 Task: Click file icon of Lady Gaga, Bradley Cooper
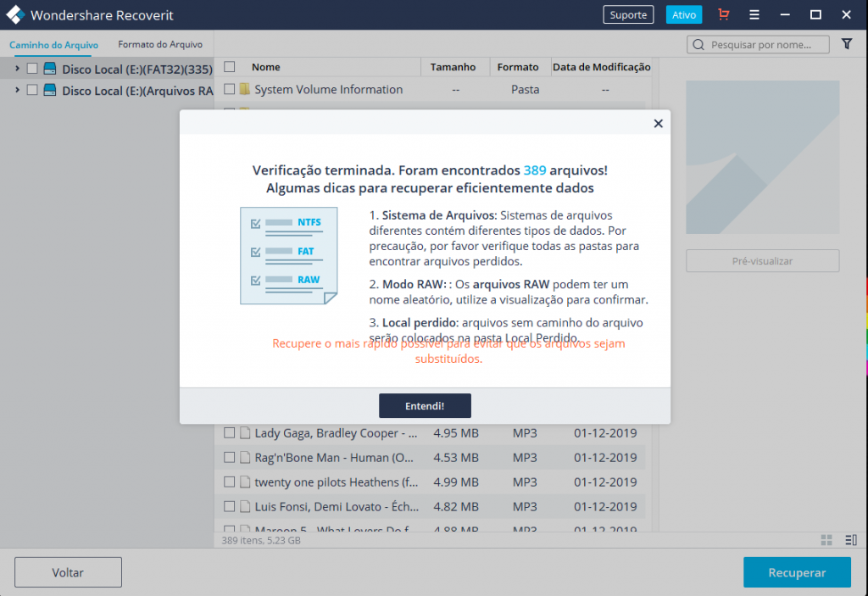pos(245,433)
